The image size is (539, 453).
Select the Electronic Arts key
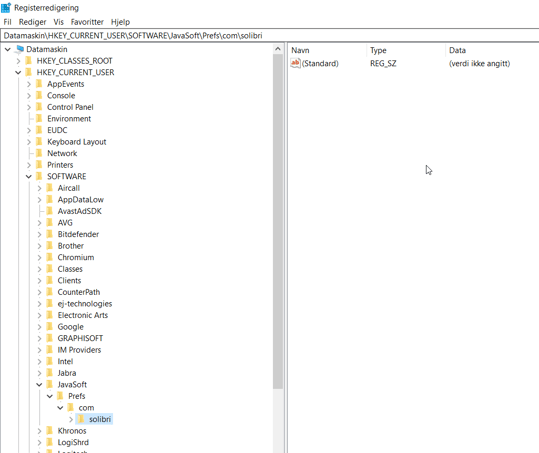point(82,315)
